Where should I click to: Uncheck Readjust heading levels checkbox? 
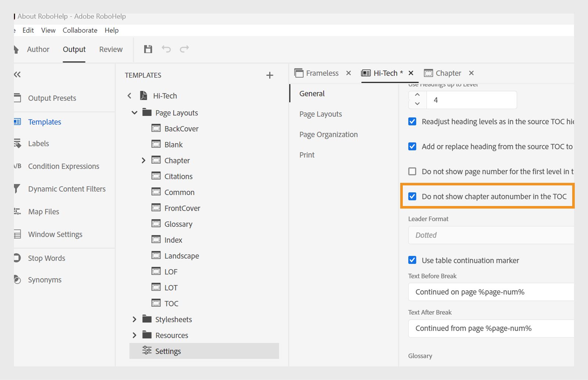[x=412, y=121]
